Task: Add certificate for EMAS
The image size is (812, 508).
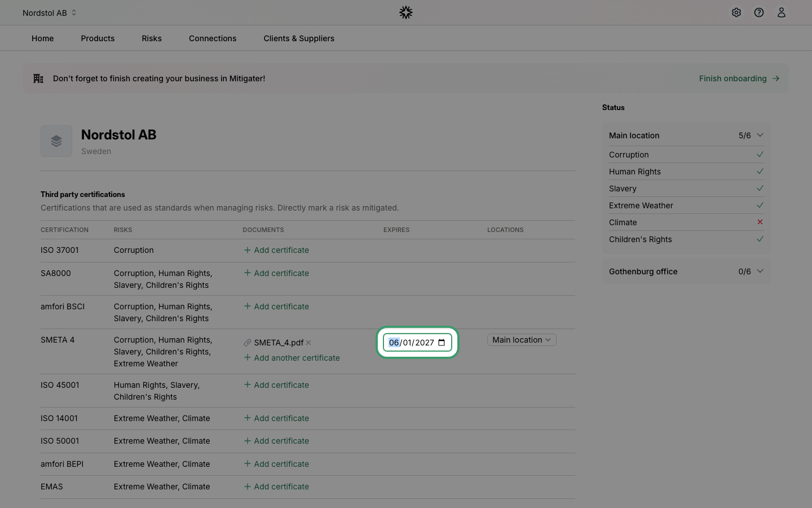Action: (x=276, y=487)
